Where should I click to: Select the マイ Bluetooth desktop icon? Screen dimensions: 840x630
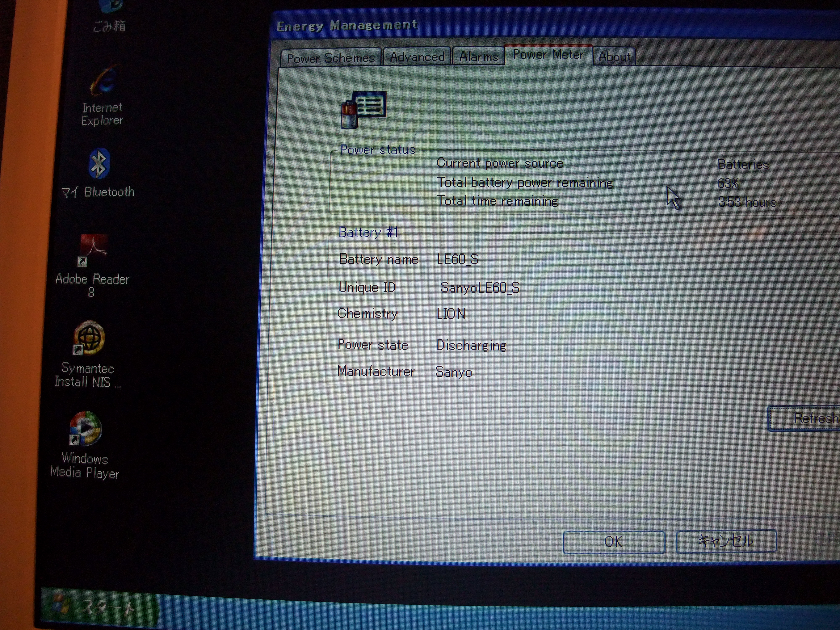pos(99,163)
